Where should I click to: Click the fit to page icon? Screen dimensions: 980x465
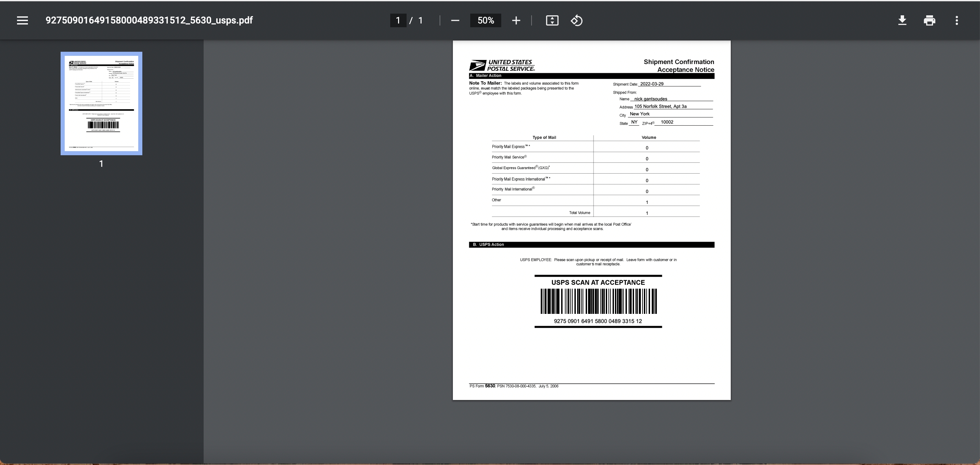coord(552,20)
